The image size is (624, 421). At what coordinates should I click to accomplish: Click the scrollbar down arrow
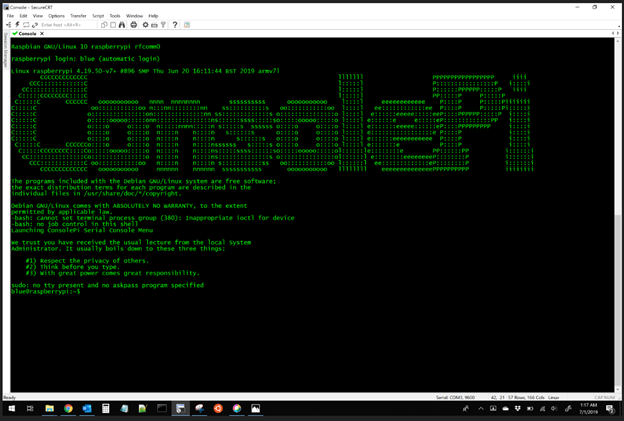pyautogui.click(x=618, y=389)
